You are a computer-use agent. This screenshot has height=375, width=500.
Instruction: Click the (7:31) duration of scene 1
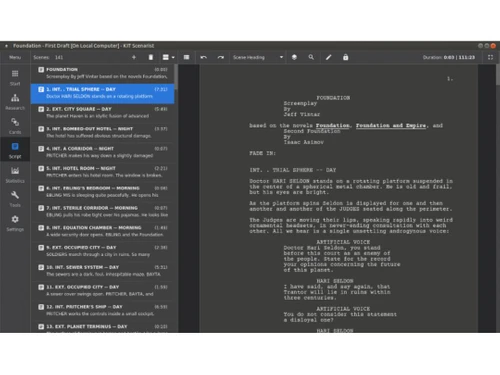161,89
